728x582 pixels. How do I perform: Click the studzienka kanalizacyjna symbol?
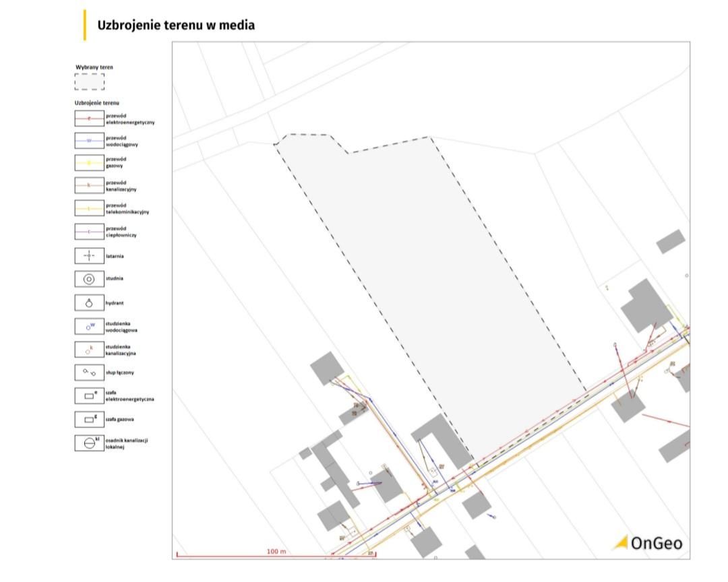89,350
